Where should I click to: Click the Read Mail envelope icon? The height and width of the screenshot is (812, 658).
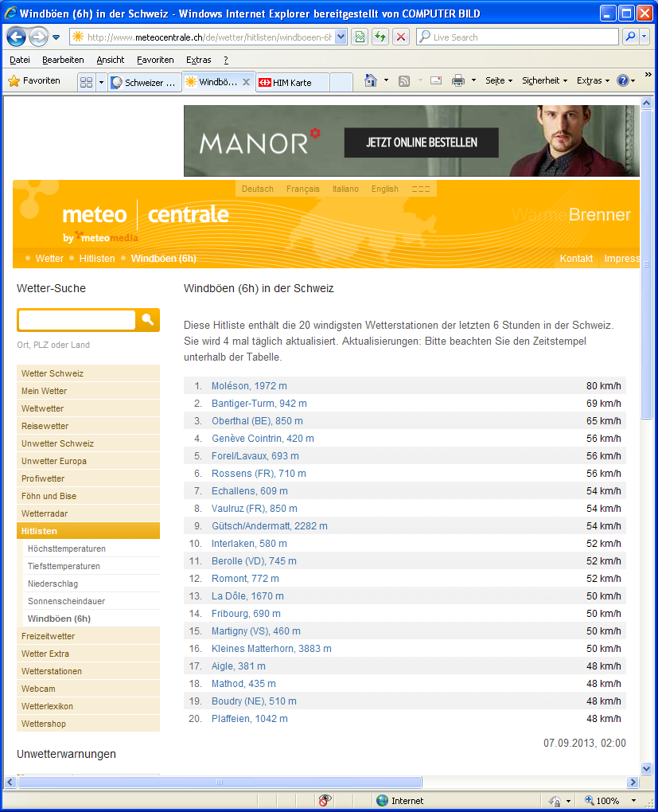[x=437, y=80]
